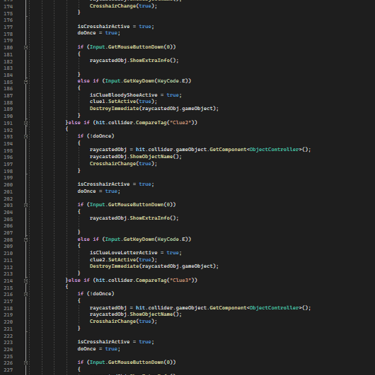Screen dimensions: 375x375
Task: Click ObjectController type on line 218
Action: click(274, 308)
